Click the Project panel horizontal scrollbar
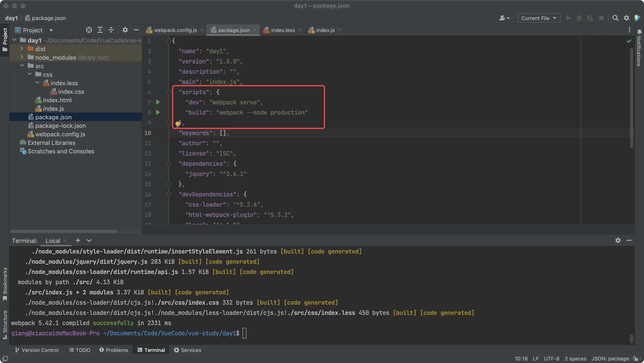644x363 pixels. 64,231
